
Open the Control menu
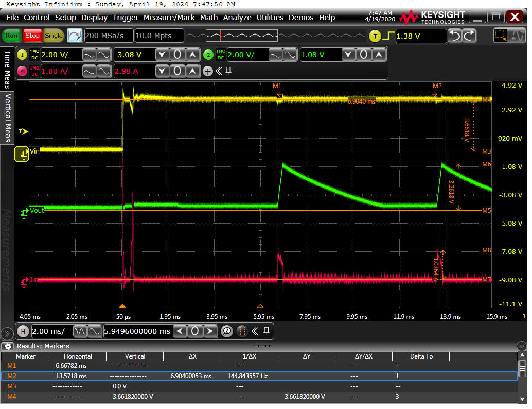37,18
